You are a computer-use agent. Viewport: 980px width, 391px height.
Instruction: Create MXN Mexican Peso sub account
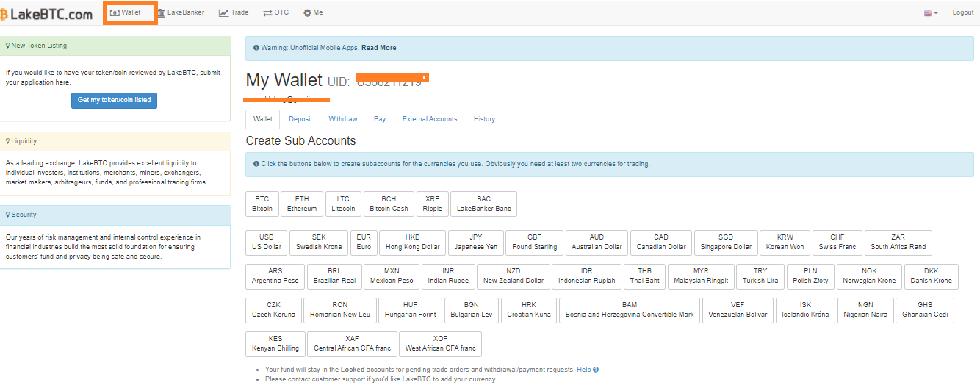[392, 276]
